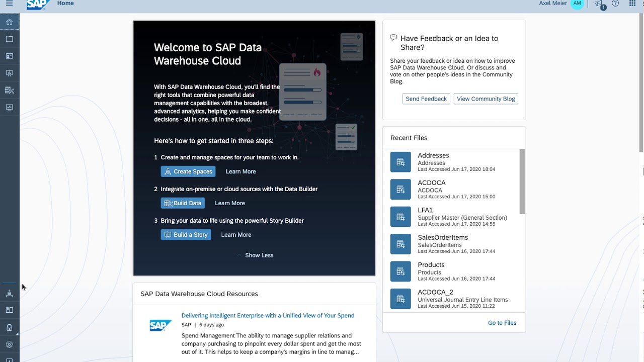Click the View Community Blog button
644x362 pixels.
click(x=486, y=99)
